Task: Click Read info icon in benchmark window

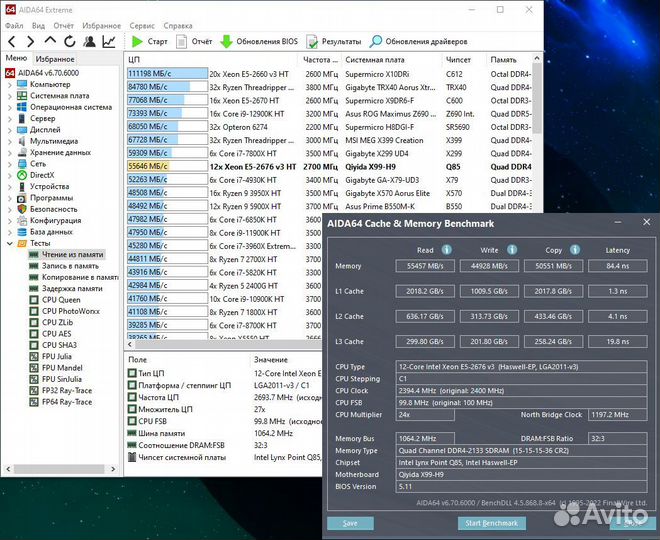Action: tap(447, 250)
